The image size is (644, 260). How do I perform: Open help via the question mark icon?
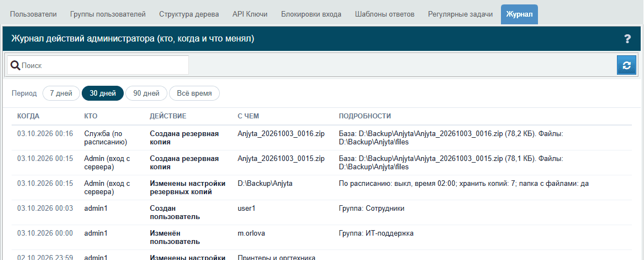coord(627,39)
